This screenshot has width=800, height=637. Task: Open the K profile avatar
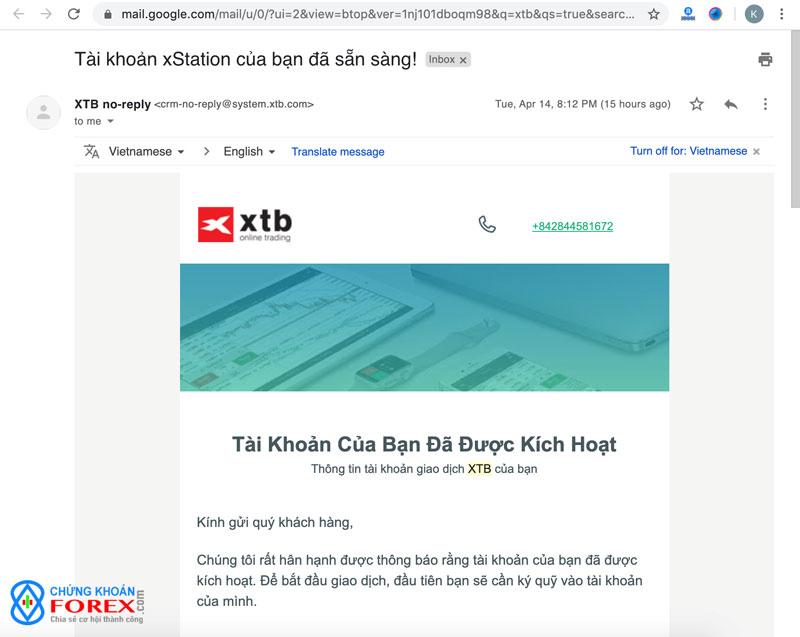(x=754, y=14)
